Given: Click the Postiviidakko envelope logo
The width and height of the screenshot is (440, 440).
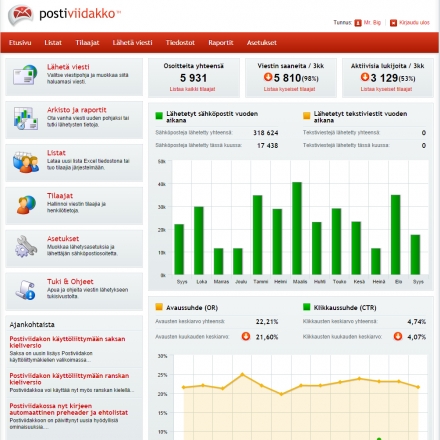Looking at the screenshot, I should click(x=21, y=15).
